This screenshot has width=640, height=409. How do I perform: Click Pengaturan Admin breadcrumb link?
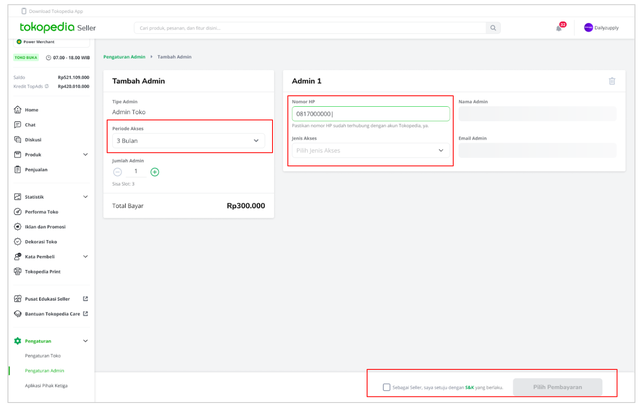(x=124, y=57)
